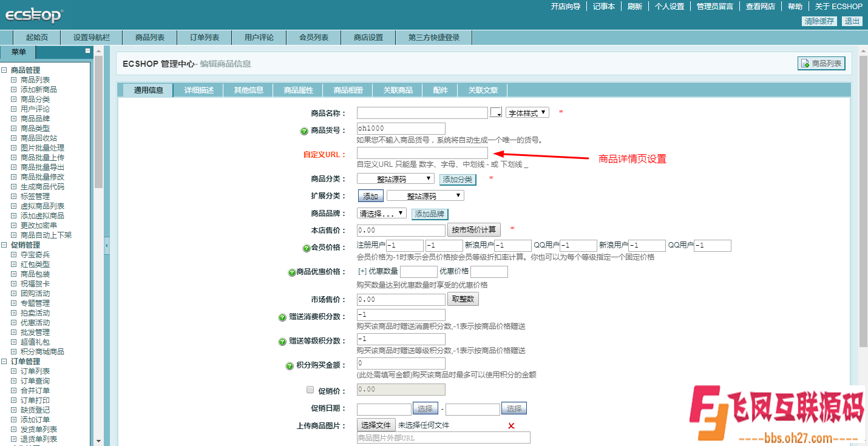Open 商店设置 in top navigation
This screenshot has width=868, height=446.
coord(368,38)
